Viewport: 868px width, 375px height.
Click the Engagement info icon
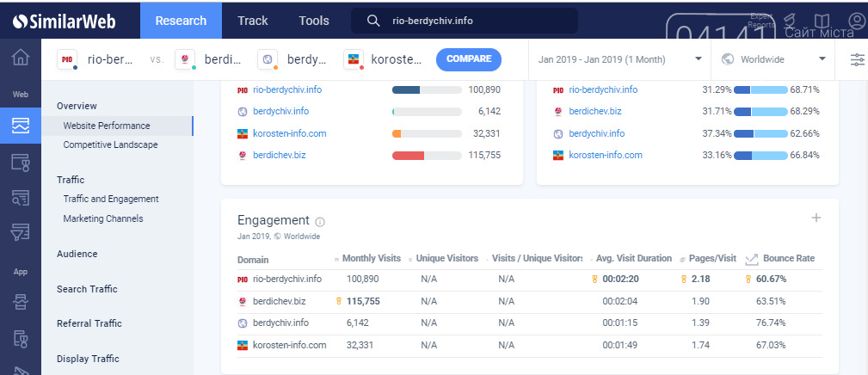pyautogui.click(x=320, y=222)
